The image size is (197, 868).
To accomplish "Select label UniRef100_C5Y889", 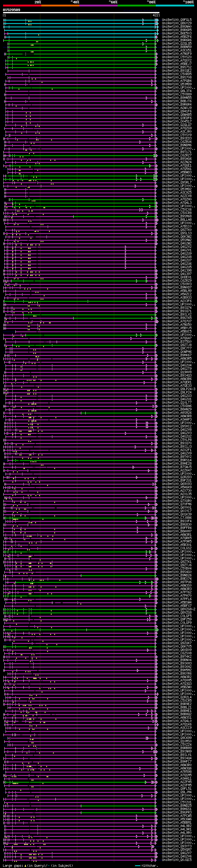I will click(177, 94).
